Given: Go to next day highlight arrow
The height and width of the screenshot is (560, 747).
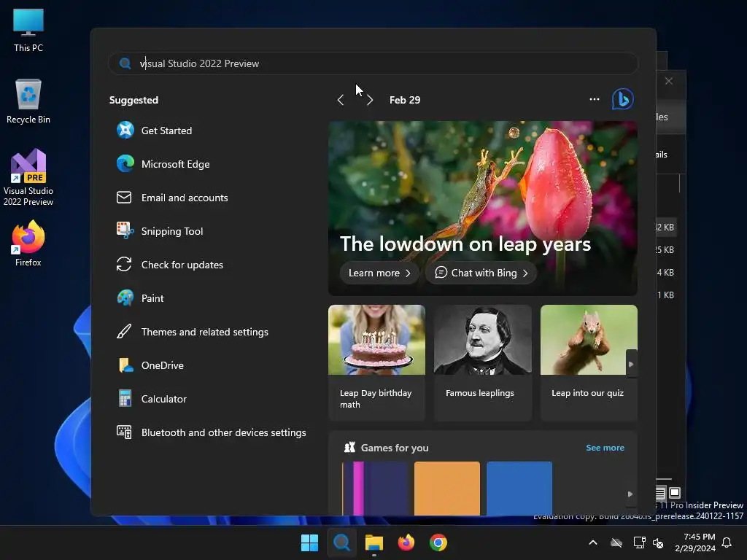Looking at the screenshot, I should (370, 100).
